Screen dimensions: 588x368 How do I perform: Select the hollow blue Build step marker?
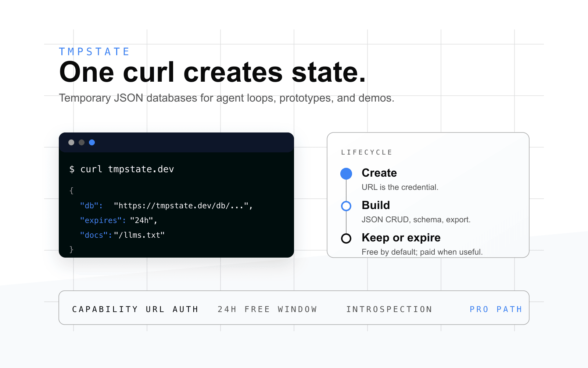click(x=346, y=206)
